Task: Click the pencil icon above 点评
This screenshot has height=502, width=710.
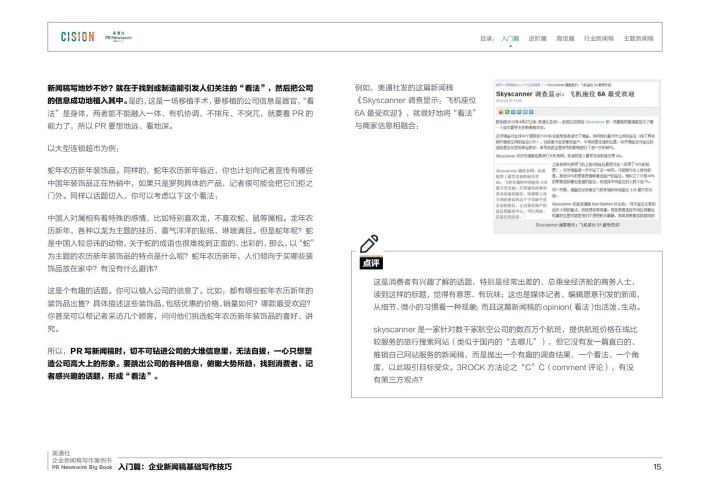Action: [x=369, y=244]
